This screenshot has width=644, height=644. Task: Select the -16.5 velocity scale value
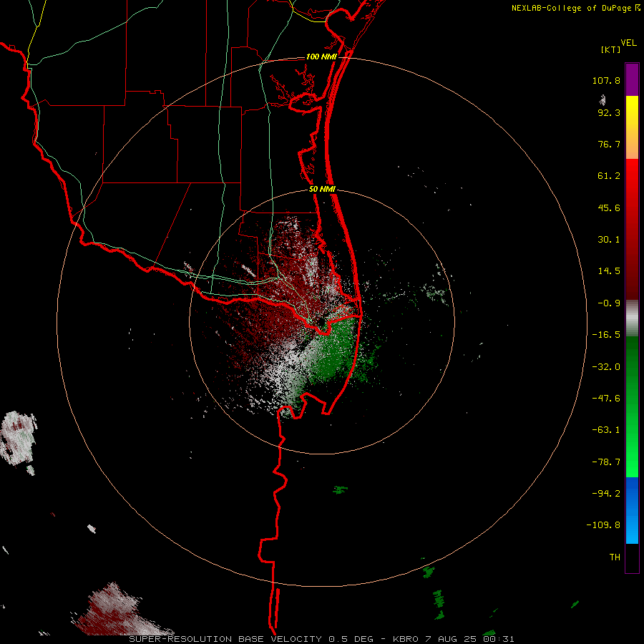pyautogui.click(x=606, y=335)
